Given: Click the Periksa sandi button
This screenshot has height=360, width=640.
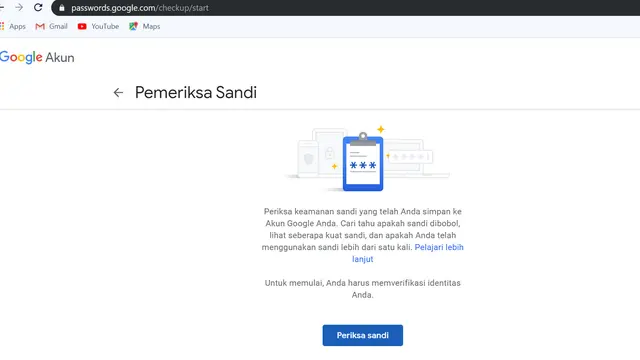Looking at the screenshot, I should tap(362, 335).
